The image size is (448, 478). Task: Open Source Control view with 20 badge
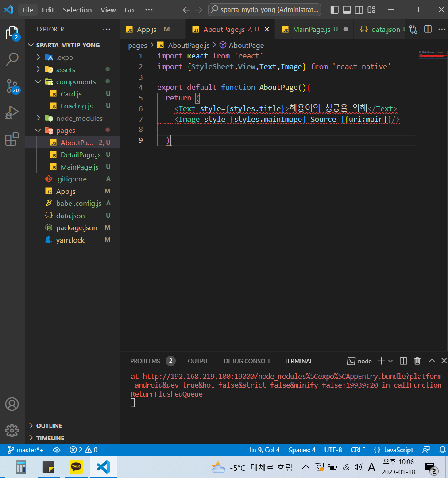[12, 86]
